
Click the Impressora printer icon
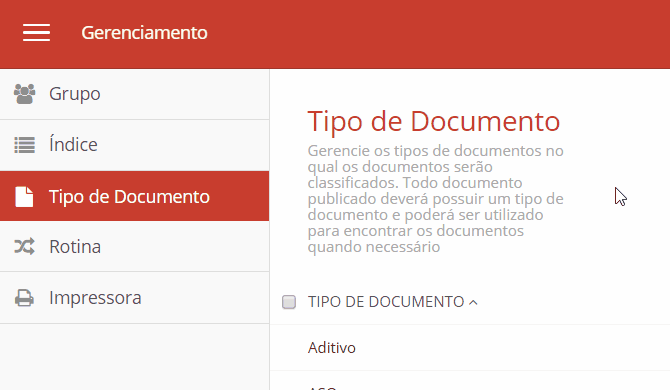[24, 298]
